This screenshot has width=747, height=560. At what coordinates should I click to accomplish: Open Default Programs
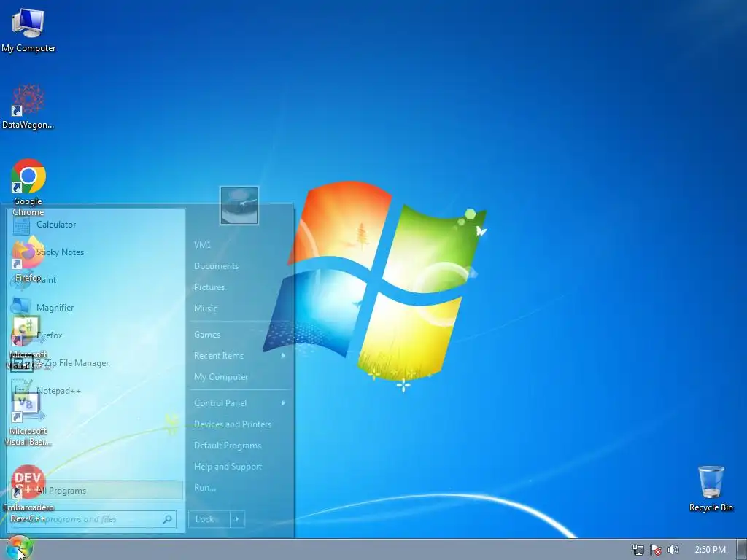click(x=228, y=446)
